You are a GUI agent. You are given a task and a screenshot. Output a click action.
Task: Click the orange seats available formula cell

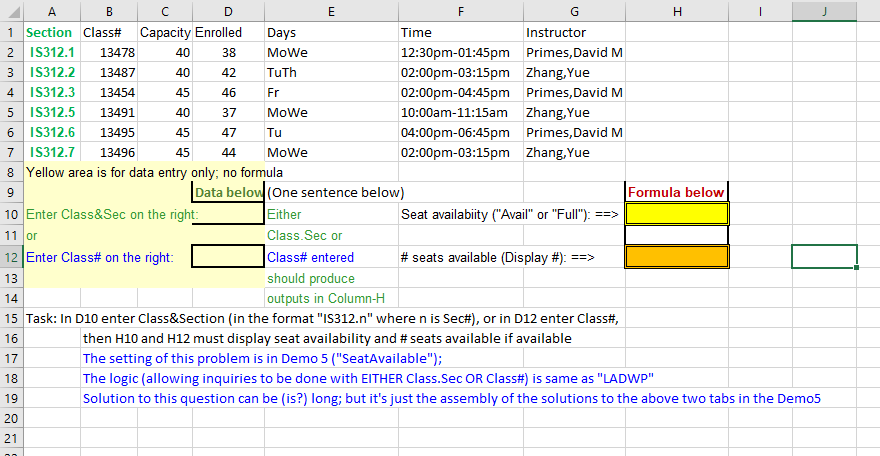(x=677, y=256)
